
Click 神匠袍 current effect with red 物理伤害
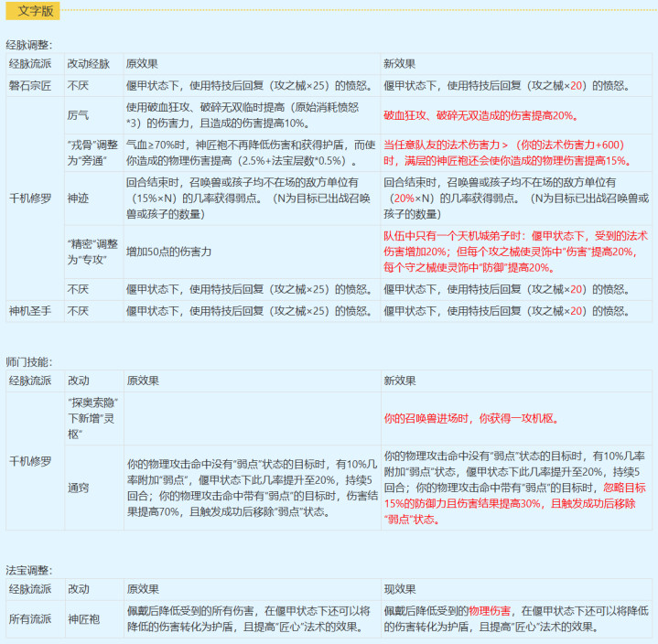pyautogui.click(x=516, y=618)
